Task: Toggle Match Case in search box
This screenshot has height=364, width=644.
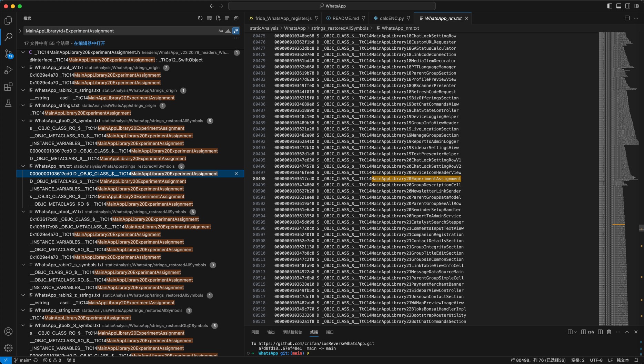Action: [x=221, y=31]
